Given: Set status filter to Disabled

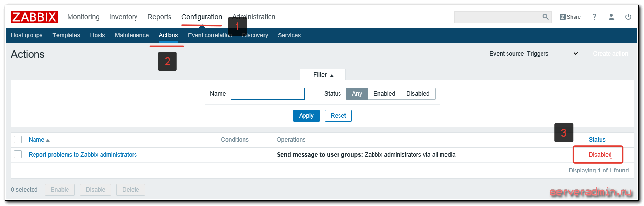Looking at the screenshot, I should coord(418,94).
